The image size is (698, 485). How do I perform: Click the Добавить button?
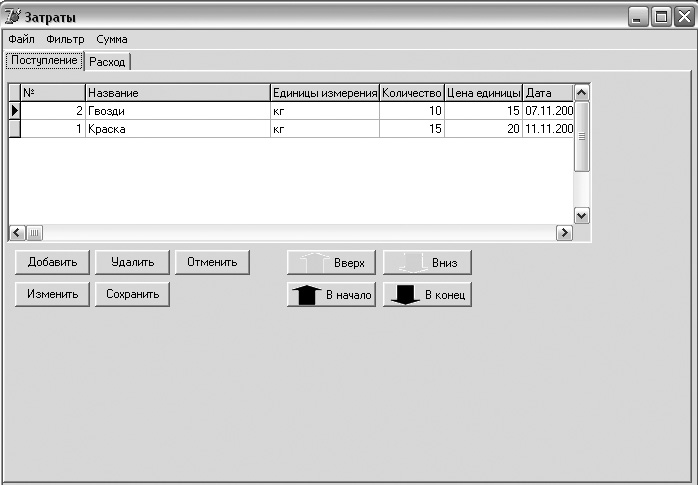(x=52, y=262)
